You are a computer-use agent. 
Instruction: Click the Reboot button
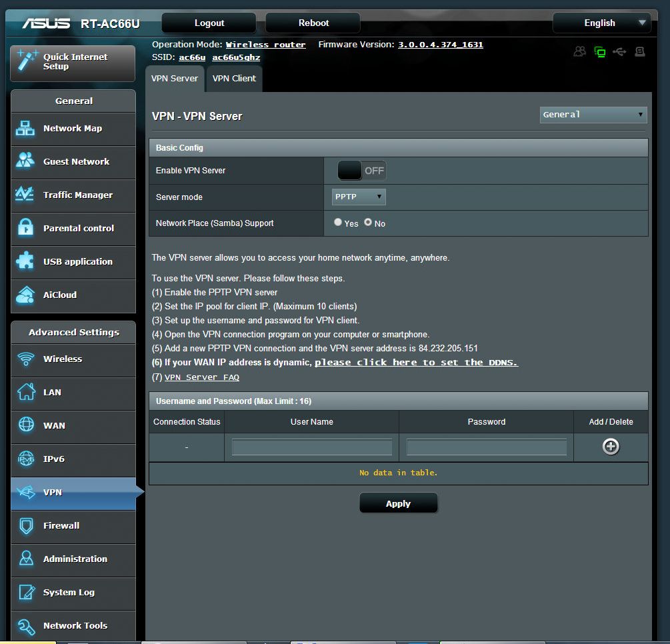point(313,23)
